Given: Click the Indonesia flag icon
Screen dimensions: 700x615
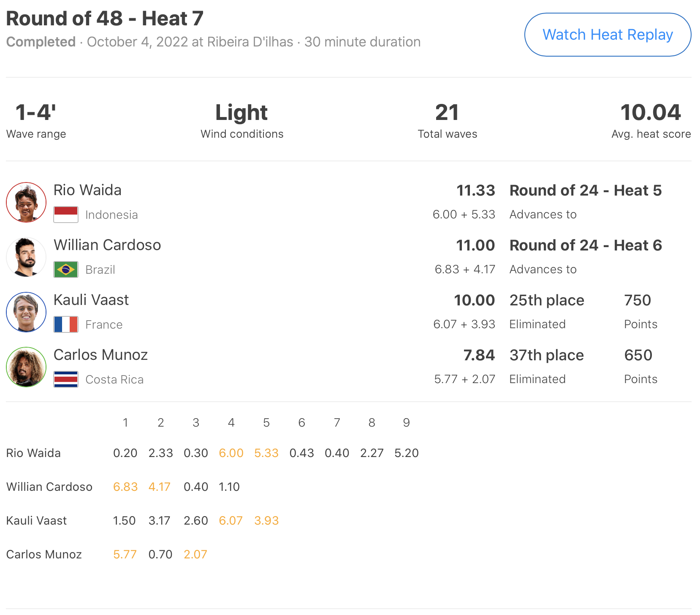Looking at the screenshot, I should pyautogui.click(x=66, y=215).
